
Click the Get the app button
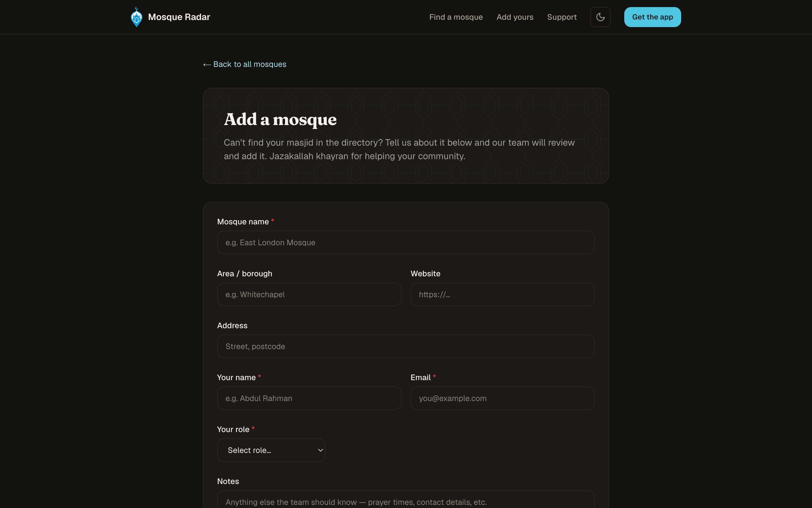652,17
